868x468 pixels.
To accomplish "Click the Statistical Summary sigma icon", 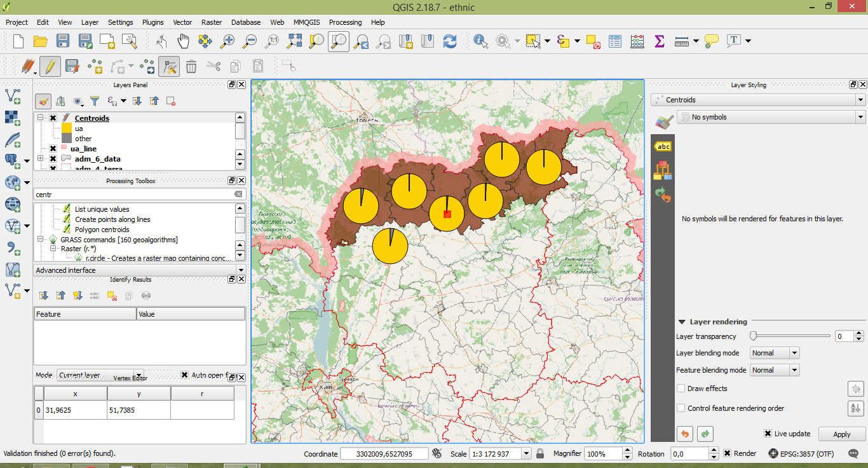I will click(x=659, y=41).
